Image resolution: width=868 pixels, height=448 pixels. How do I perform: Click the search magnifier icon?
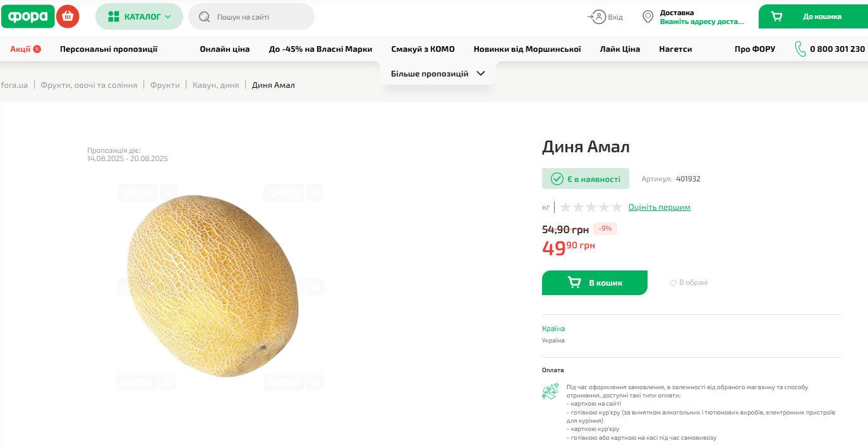[204, 17]
